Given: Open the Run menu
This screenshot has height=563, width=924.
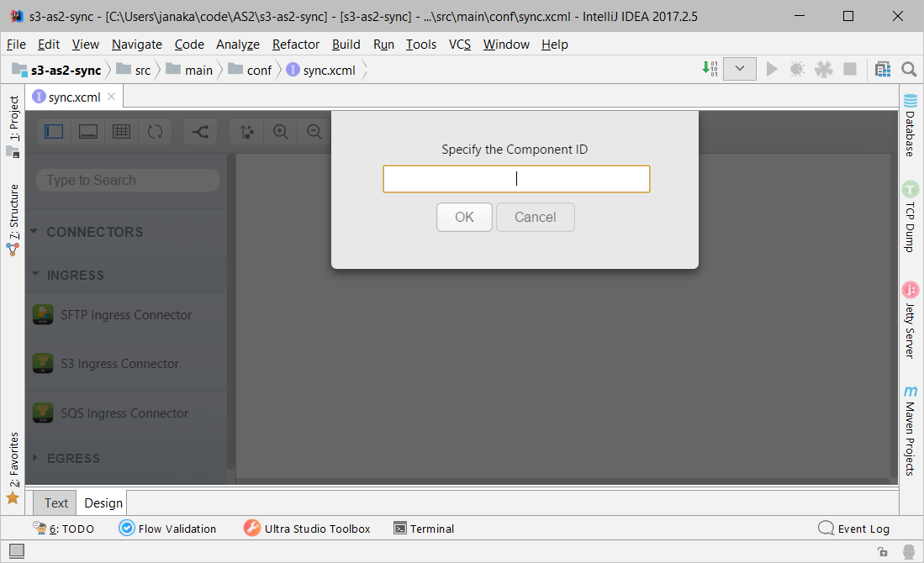Looking at the screenshot, I should point(383,45).
